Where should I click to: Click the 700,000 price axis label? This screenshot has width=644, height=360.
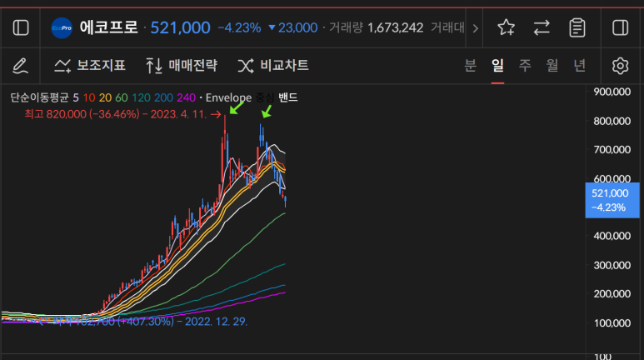click(612, 150)
